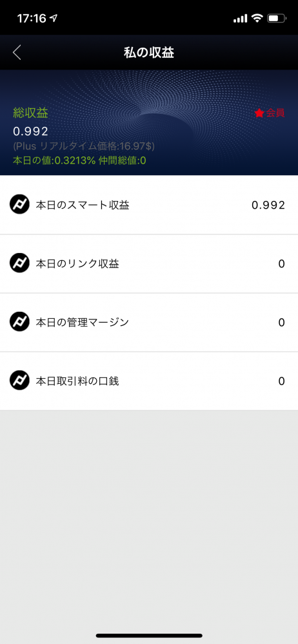Tap the Wi-Fi status icon
Screen dimensions: 298x644
point(257,18)
